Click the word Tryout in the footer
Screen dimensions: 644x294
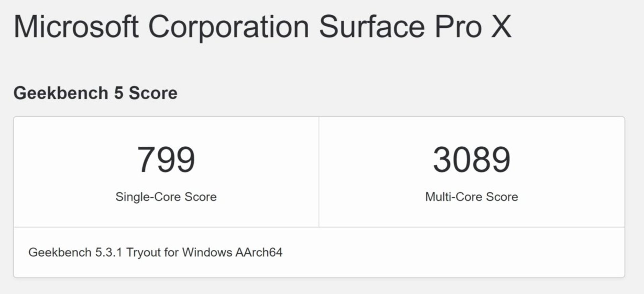coord(144,252)
